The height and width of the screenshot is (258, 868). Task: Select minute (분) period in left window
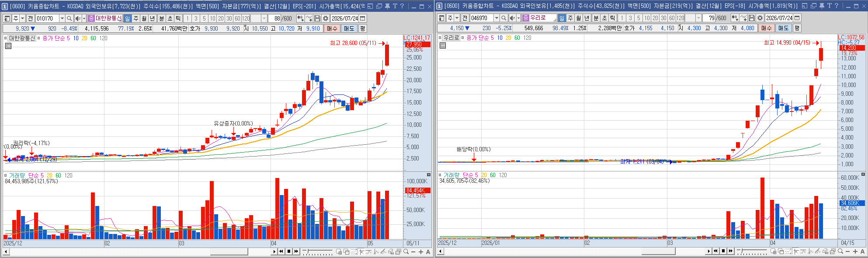pos(161,18)
